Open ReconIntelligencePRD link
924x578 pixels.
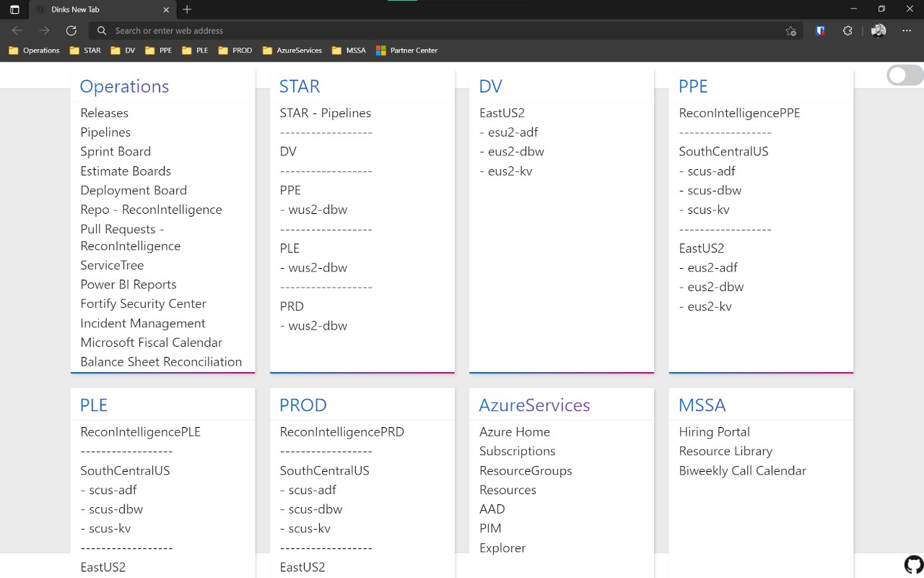click(x=342, y=431)
